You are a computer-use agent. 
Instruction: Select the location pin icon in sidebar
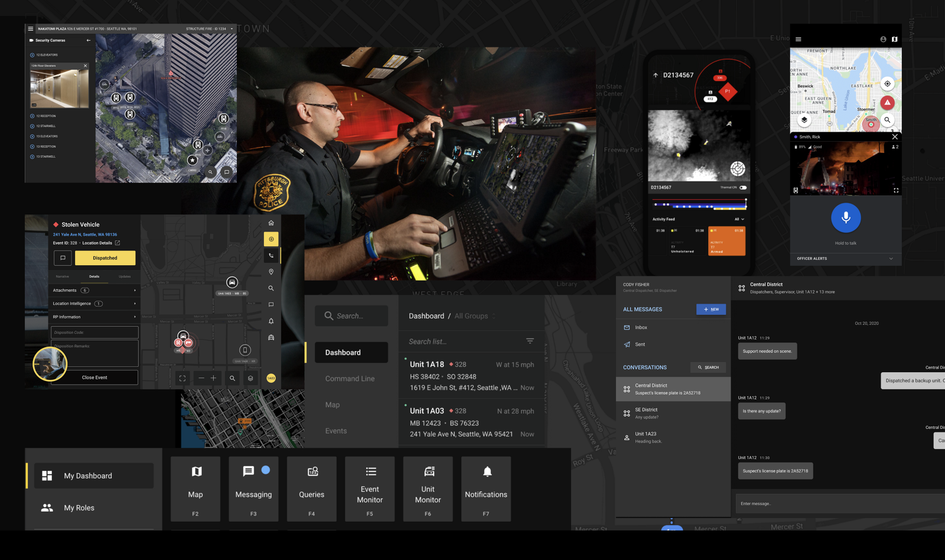(x=271, y=272)
